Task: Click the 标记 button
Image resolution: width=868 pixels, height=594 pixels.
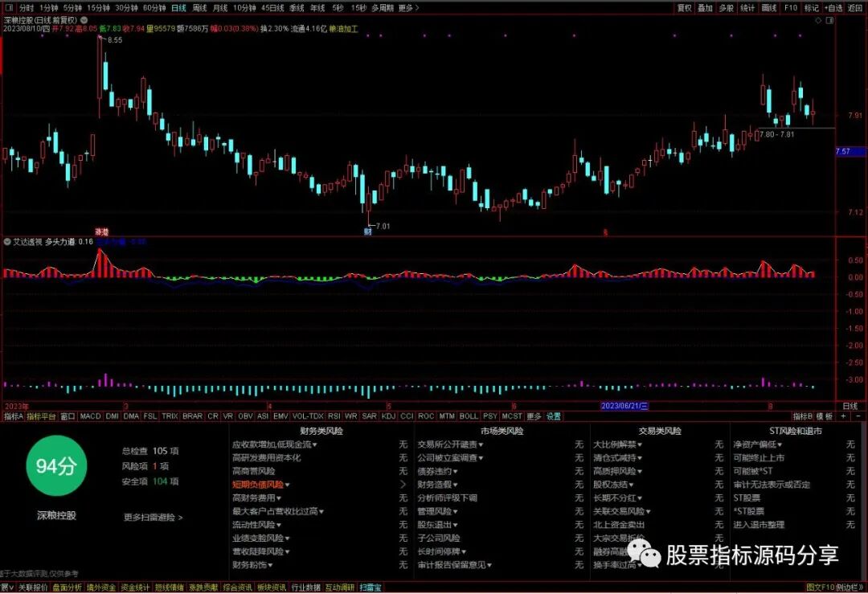Action: click(x=812, y=8)
